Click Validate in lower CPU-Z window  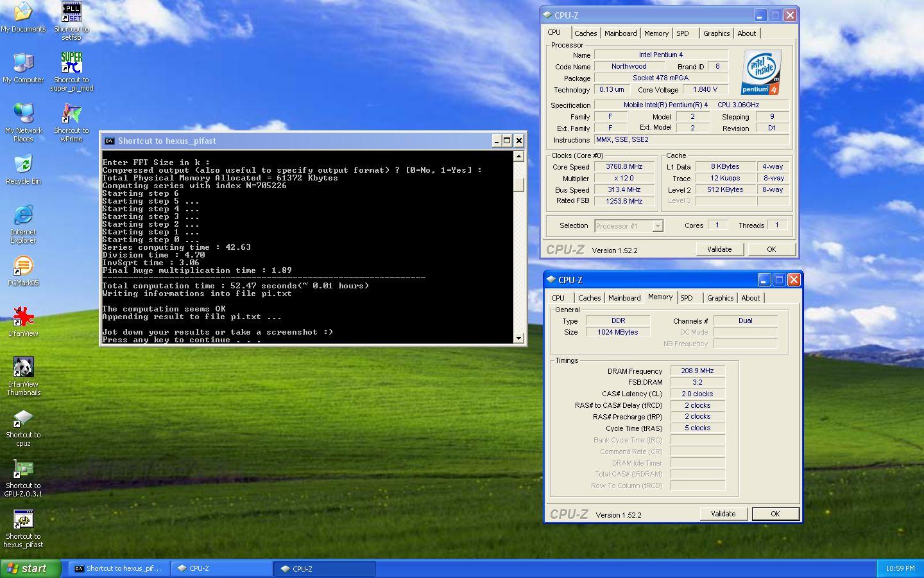click(x=723, y=514)
